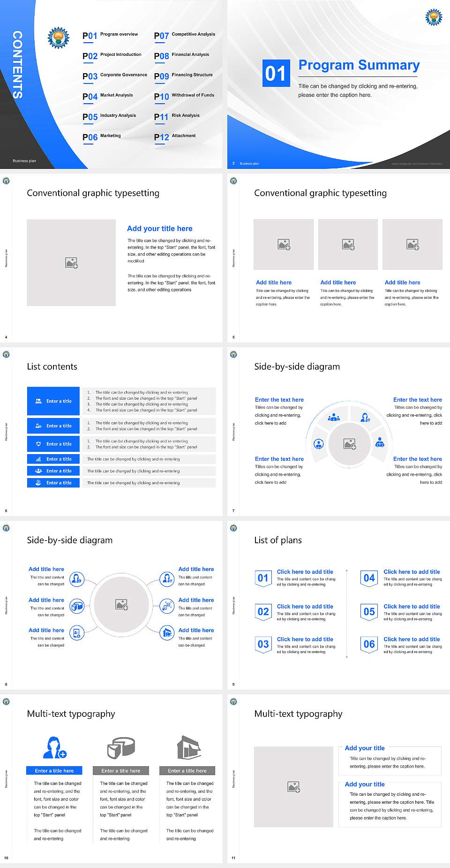Click the 'Program Summary' title text
Screen dimensions: 450x868
(359, 65)
